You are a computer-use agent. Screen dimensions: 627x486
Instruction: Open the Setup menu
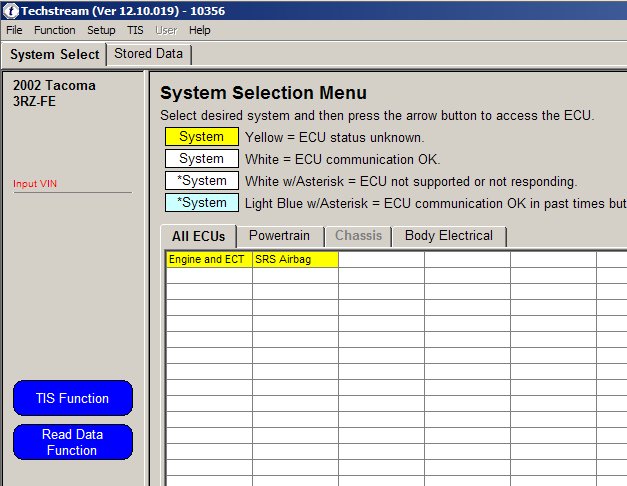pos(101,30)
